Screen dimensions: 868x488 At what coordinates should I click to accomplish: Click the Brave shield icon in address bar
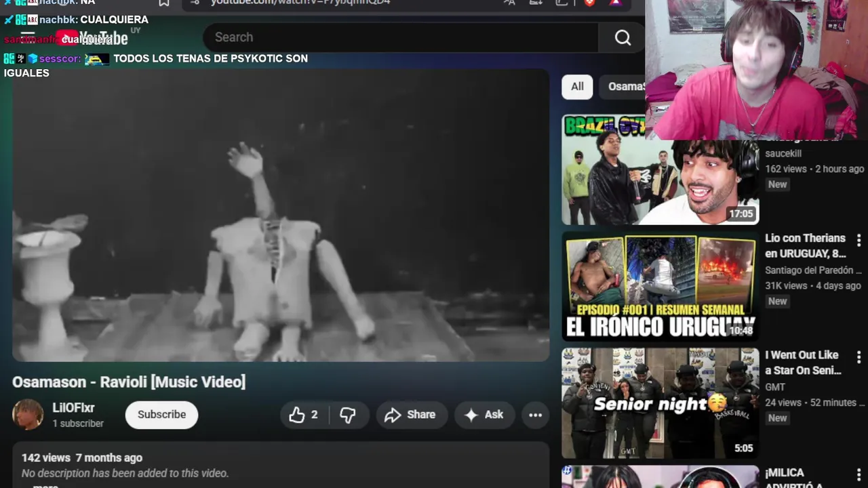pyautogui.click(x=589, y=3)
